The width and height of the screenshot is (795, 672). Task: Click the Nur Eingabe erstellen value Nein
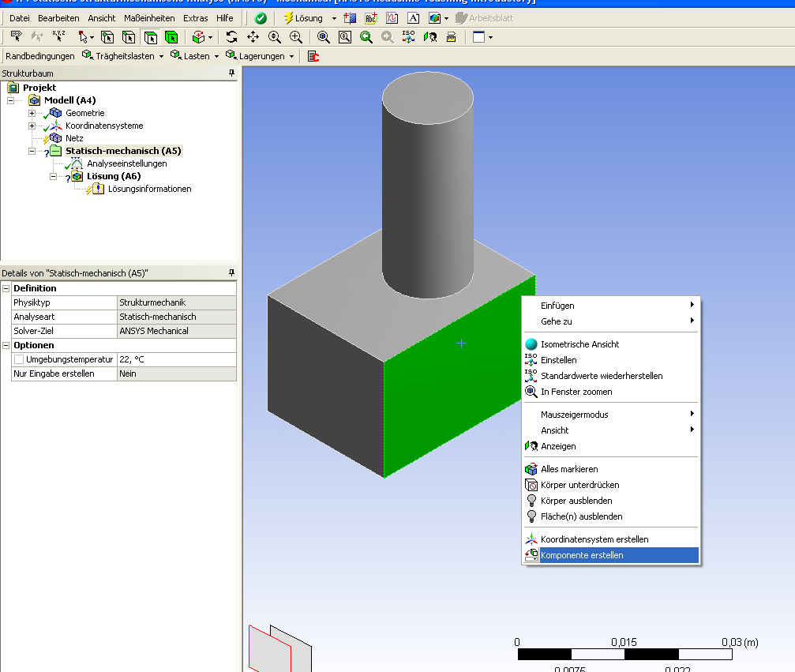click(x=176, y=374)
